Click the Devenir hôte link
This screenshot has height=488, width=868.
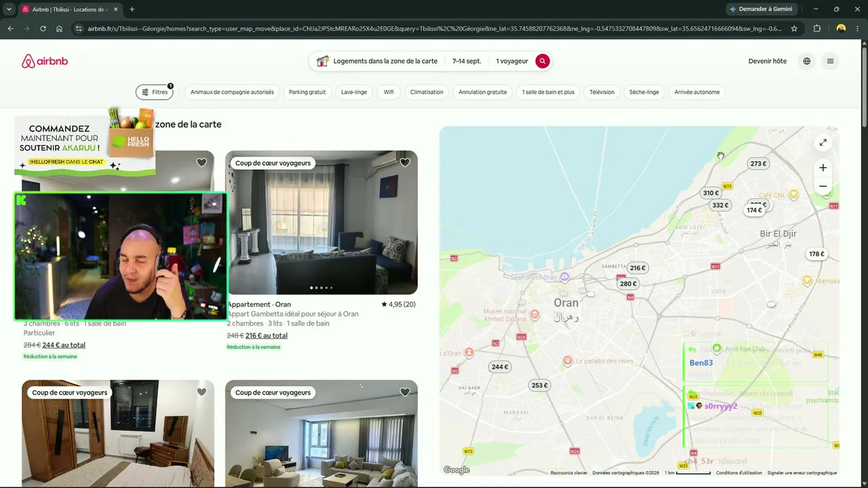768,61
